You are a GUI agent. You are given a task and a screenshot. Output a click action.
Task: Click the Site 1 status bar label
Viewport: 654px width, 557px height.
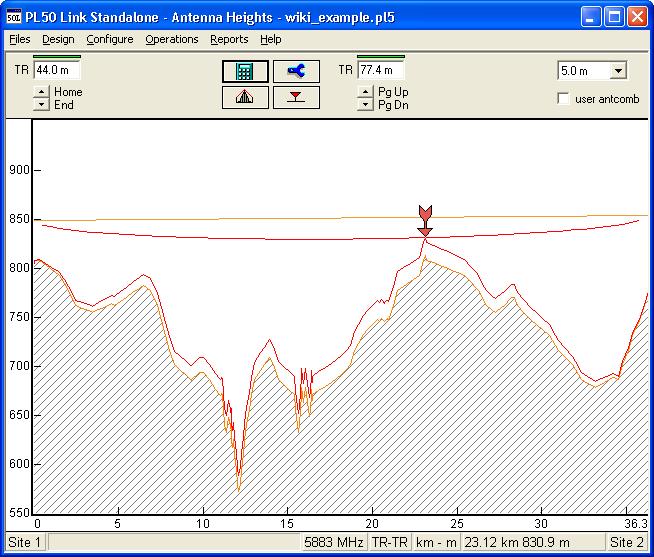[x=25, y=542]
